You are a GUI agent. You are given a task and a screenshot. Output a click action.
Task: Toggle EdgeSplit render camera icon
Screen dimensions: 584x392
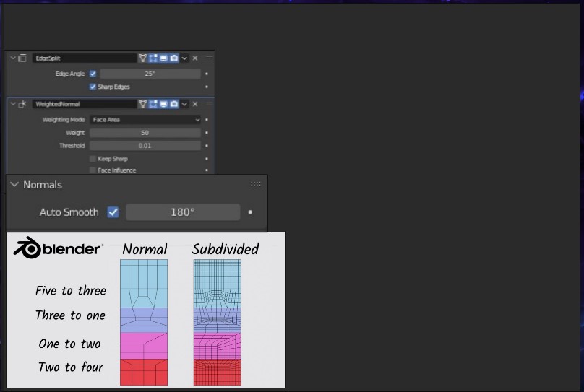tap(174, 58)
